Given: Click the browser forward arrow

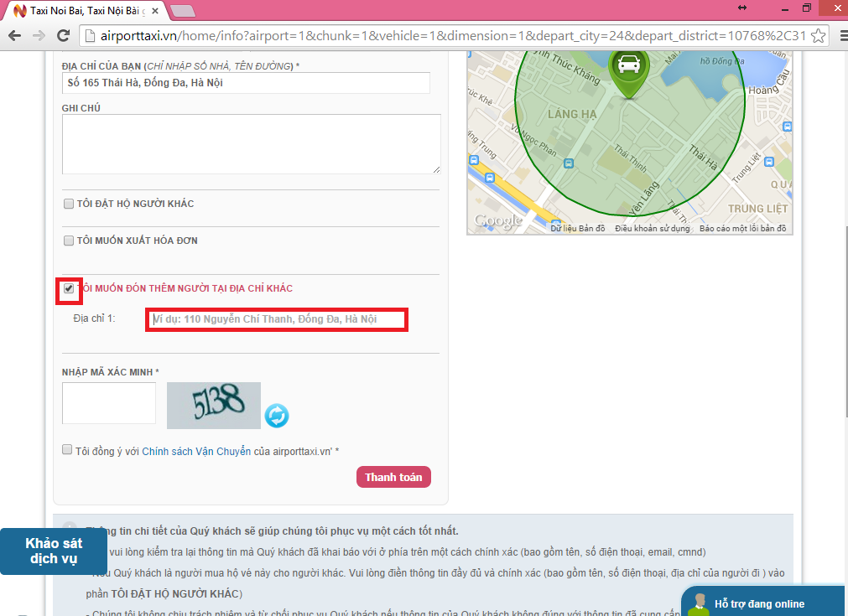Looking at the screenshot, I should tap(39, 36).
